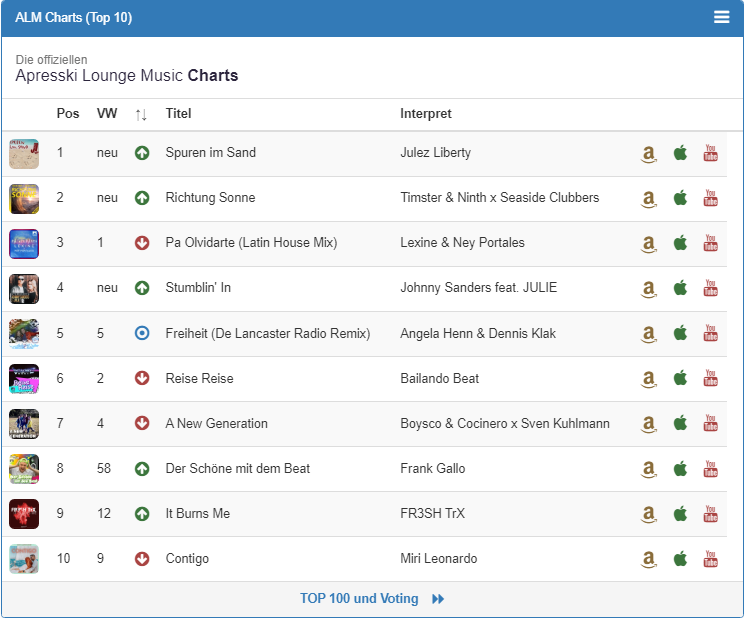
Task: Click the double-arrow icon next to TOP 100 und Voting
Action: pyautogui.click(x=438, y=599)
